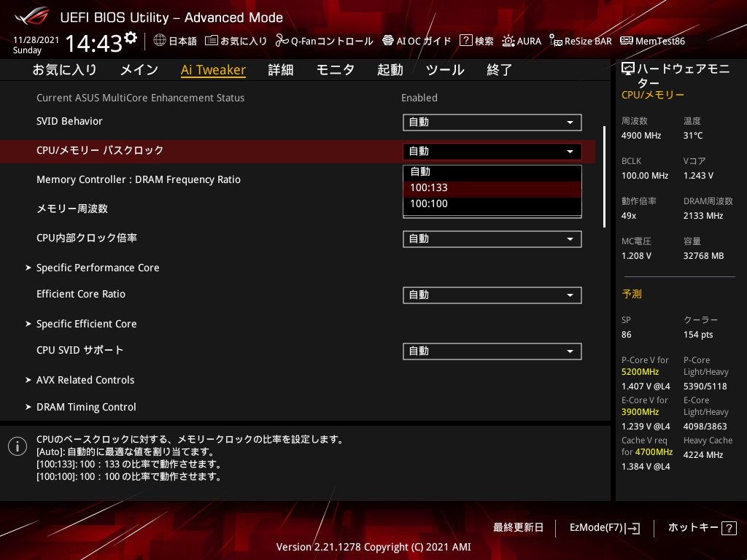Click the 14:43 clock display
This screenshot has width=747, height=560.
94,44
